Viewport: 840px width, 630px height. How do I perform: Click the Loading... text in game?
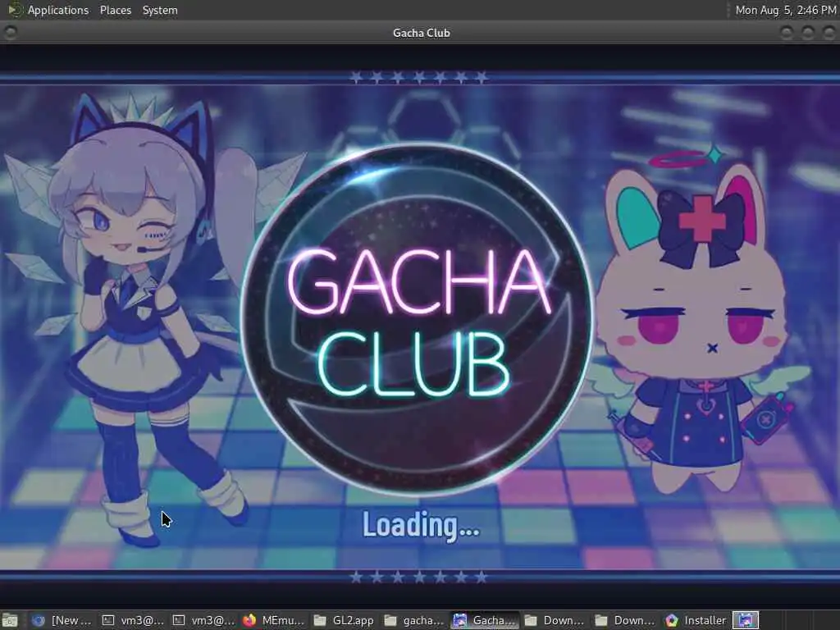pos(421,526)
